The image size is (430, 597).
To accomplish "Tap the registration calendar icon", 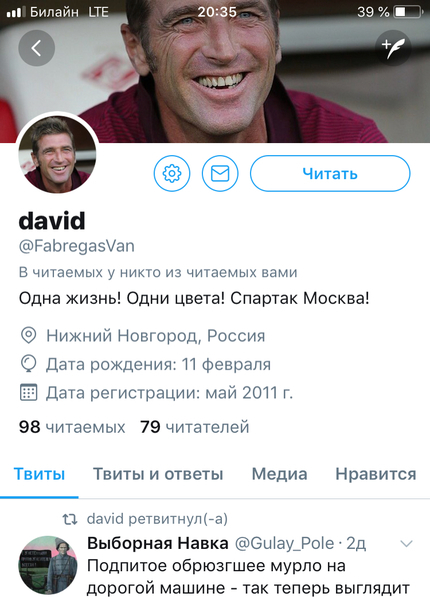I will coord(28,393).
